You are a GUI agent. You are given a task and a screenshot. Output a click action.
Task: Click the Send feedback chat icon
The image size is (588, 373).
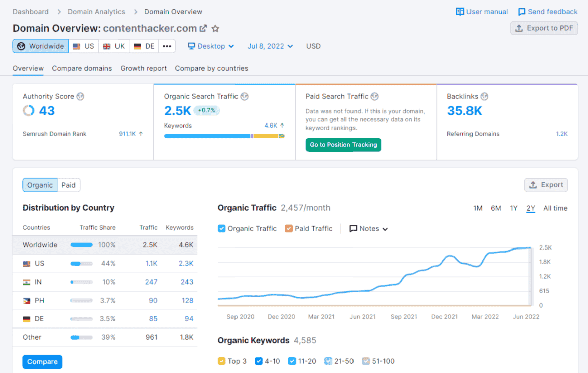click(x=522, y=12)
